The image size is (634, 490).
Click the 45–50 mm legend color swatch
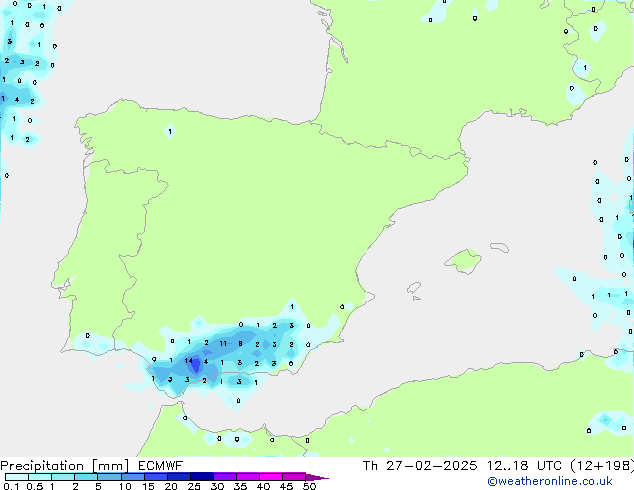click(x=294, y=477)
